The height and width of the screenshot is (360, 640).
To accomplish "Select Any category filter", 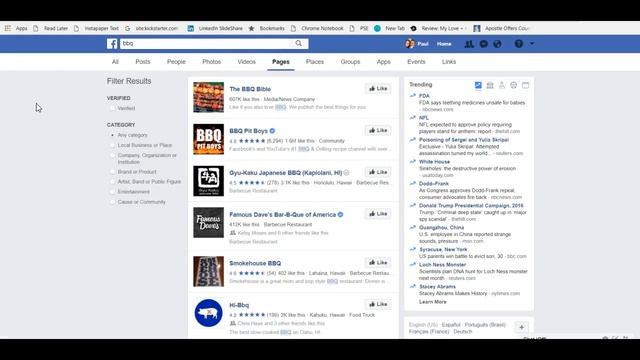I will pos(113,135).
